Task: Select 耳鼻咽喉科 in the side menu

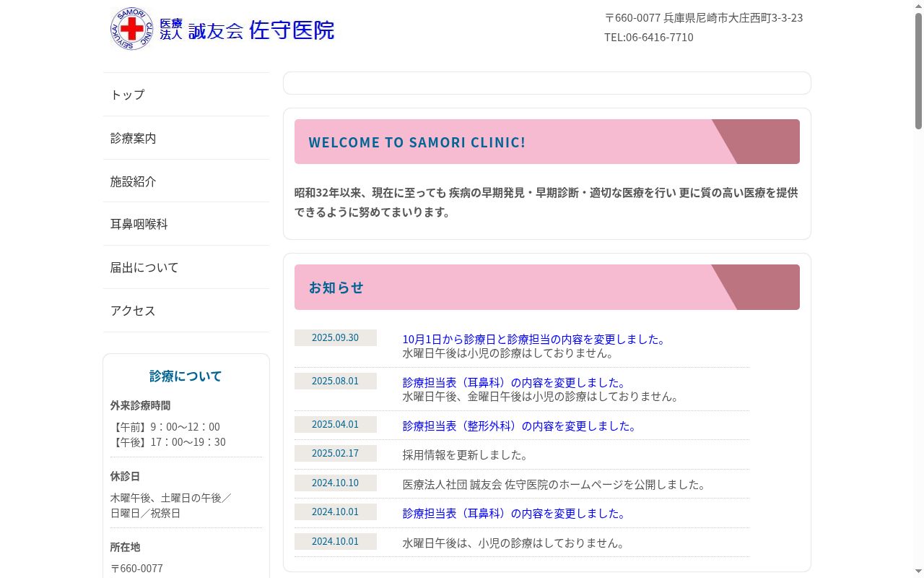Action: click(186, 224)
